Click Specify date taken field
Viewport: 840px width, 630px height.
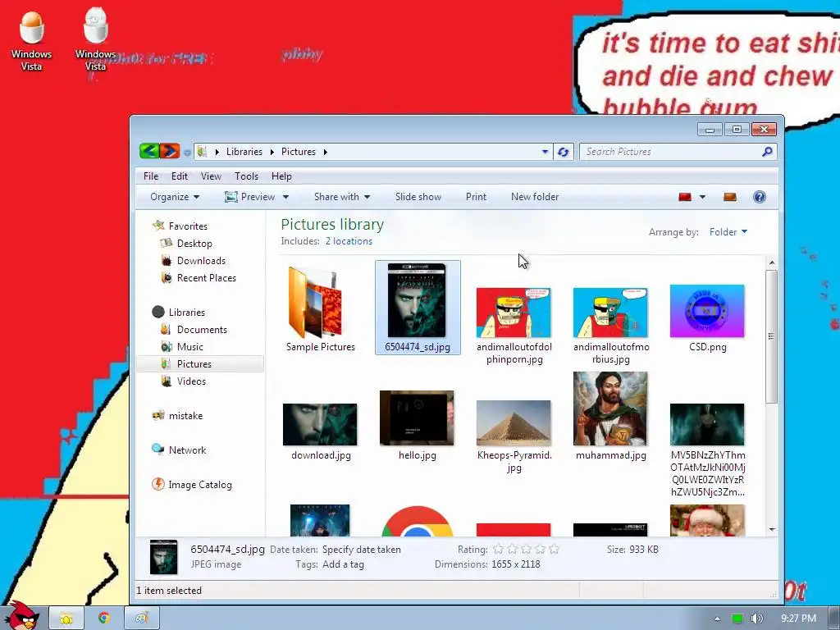(x=362, y=550)
